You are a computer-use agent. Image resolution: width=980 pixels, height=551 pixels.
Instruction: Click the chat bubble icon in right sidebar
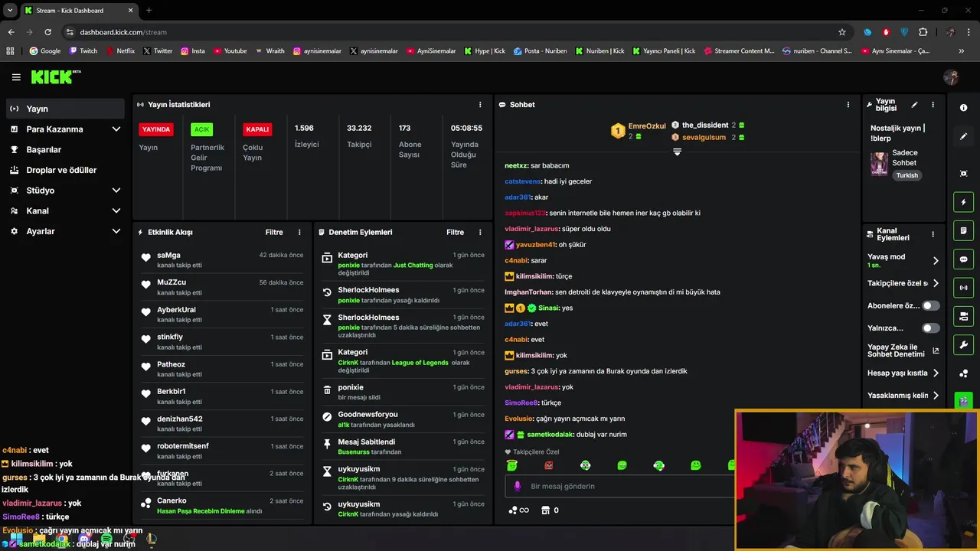tap(963, 259)
